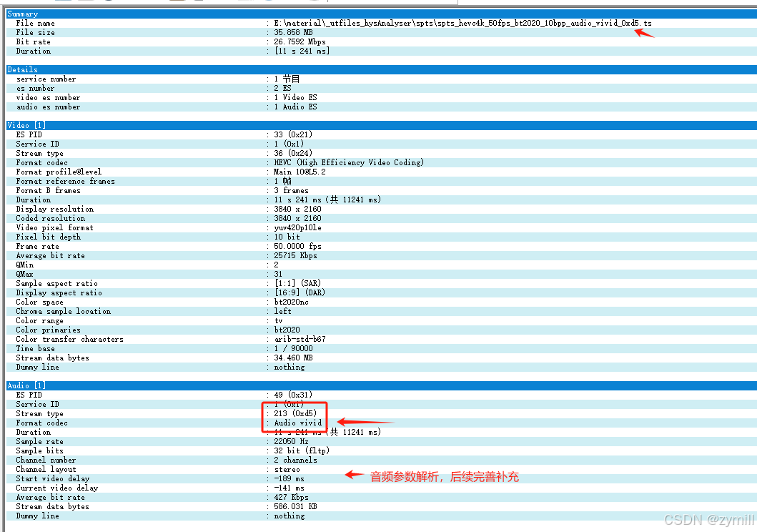Select the Details section header

click(382, 69)
